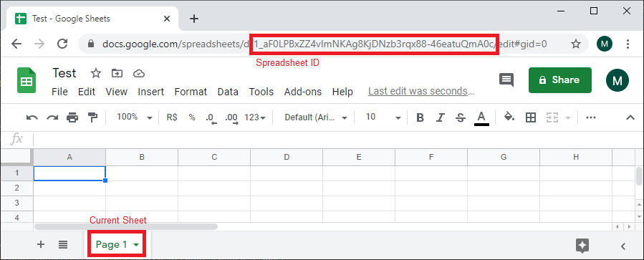The height and width of the screenshot is (260, 644).
Task: Open the text color picker
Action: (481, 118)
